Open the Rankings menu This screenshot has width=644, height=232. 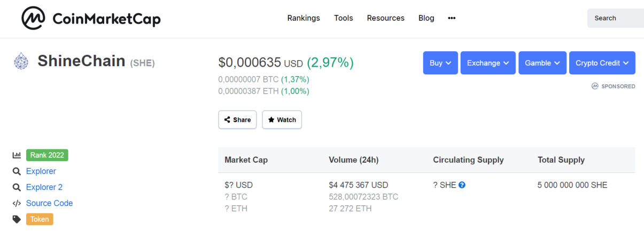point(304,18)
